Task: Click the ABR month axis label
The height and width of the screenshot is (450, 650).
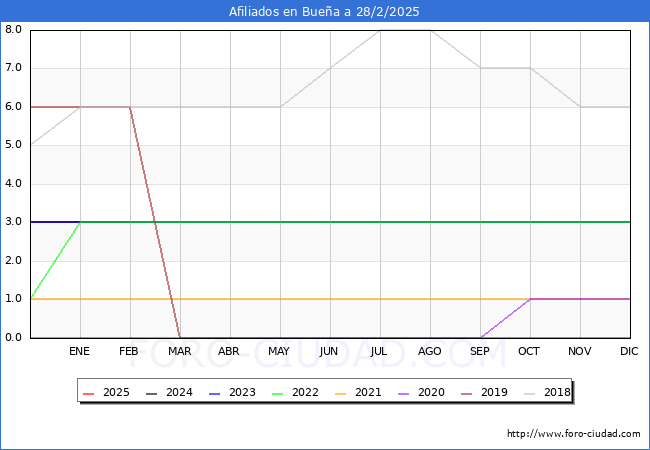Action: [x=229, y=351]
